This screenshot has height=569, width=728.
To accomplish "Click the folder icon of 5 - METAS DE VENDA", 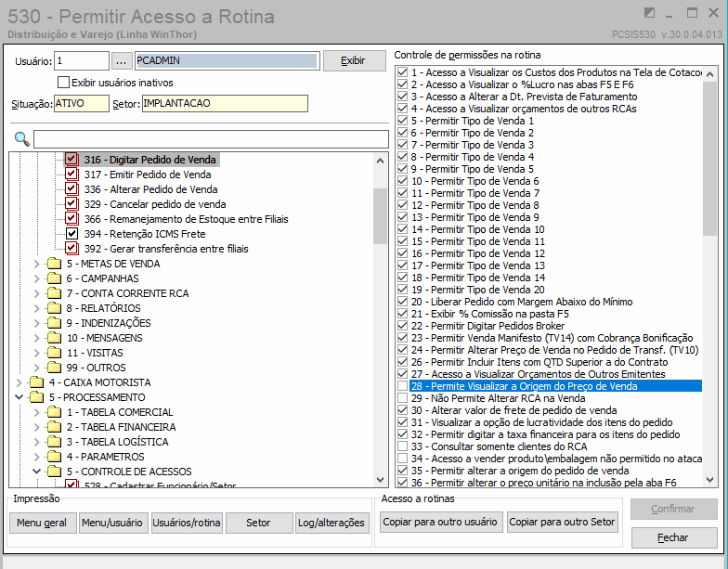I will coord(54,264).
